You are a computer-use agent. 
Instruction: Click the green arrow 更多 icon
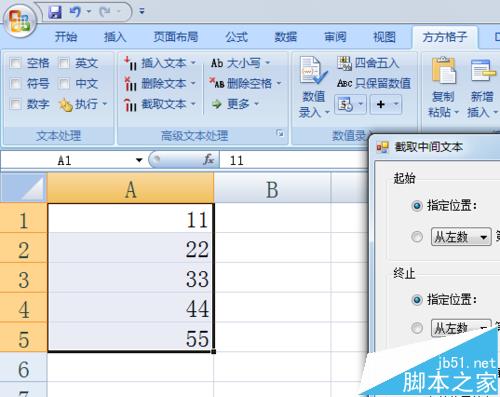click(217, 104)
